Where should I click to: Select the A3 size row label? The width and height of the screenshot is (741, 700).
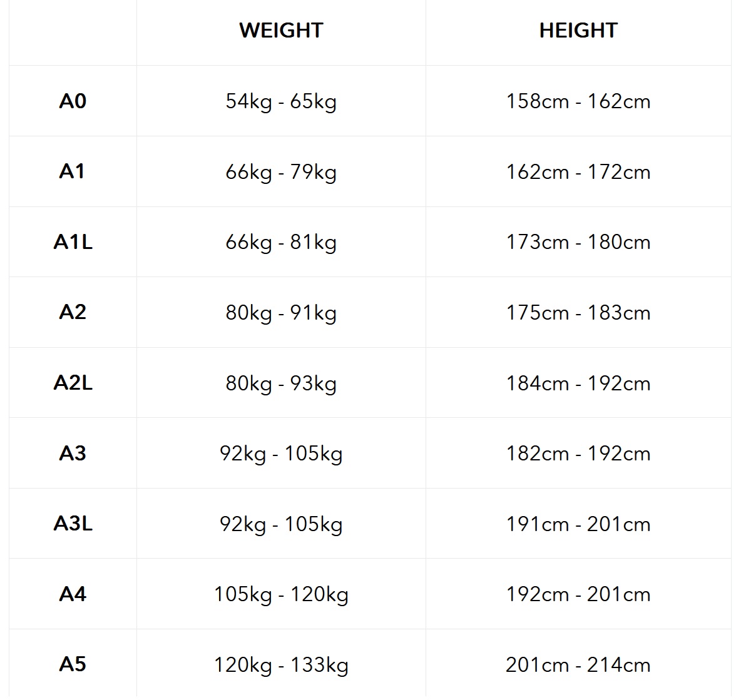[73, 454]
